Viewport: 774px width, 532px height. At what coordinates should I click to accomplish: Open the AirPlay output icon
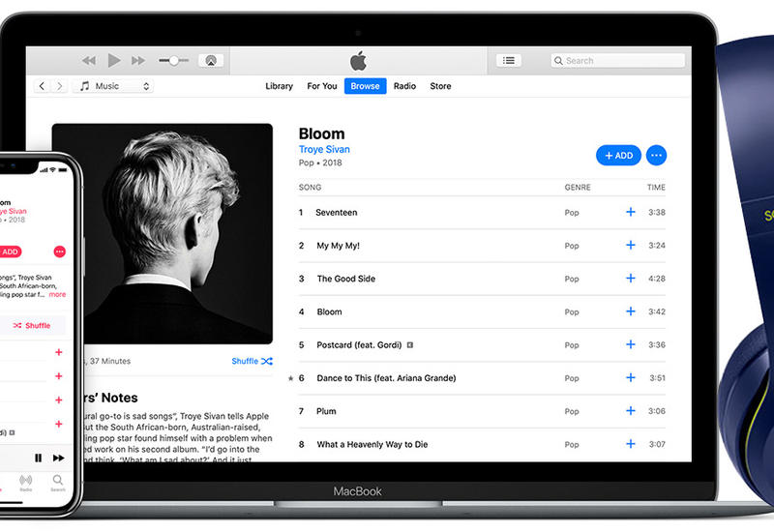coord(211,61)
